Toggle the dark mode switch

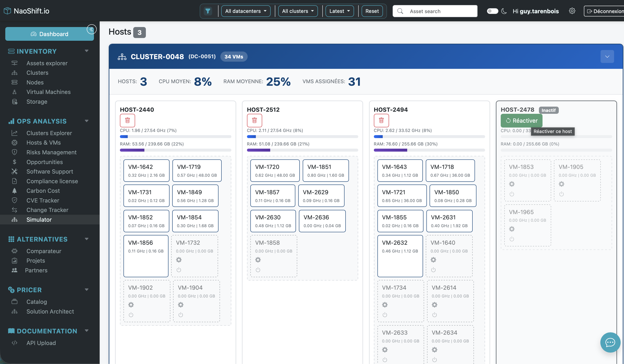click(492, 11)
